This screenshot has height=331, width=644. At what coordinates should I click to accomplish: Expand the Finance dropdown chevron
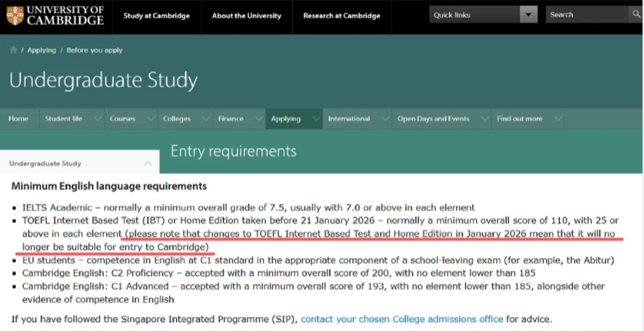(x=257, y=119)
